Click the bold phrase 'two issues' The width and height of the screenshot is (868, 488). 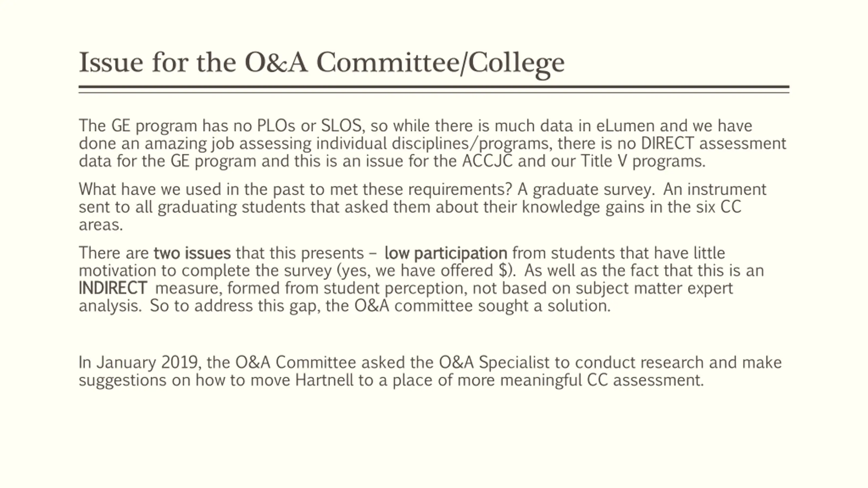tap(192, 253)
